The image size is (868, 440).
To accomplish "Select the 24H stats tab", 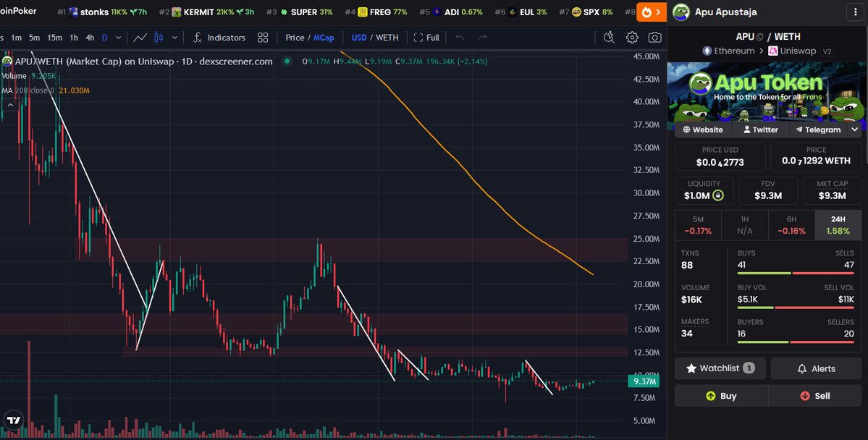I will click(838, 225).
